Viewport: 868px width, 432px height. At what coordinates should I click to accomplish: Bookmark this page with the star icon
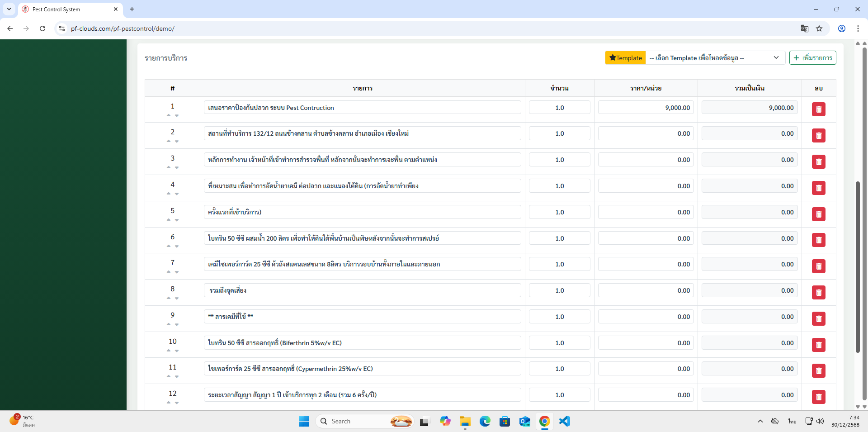point(819,28)
